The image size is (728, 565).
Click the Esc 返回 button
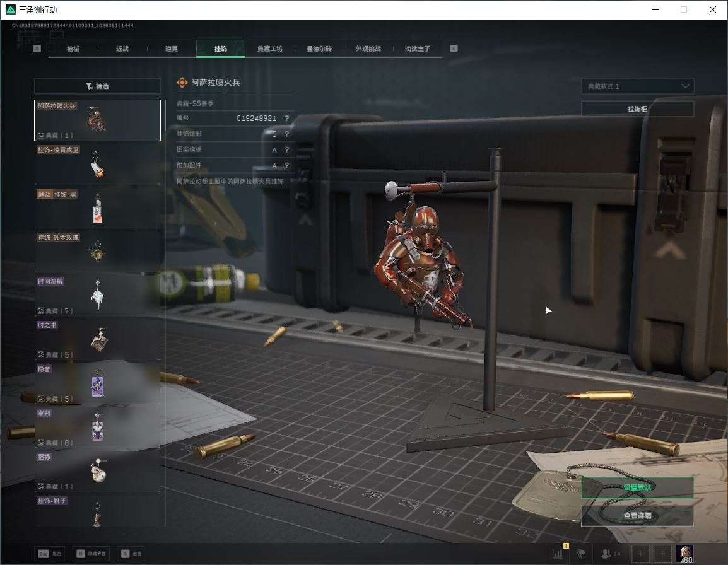pyautogui.click(x=50, y=554)
